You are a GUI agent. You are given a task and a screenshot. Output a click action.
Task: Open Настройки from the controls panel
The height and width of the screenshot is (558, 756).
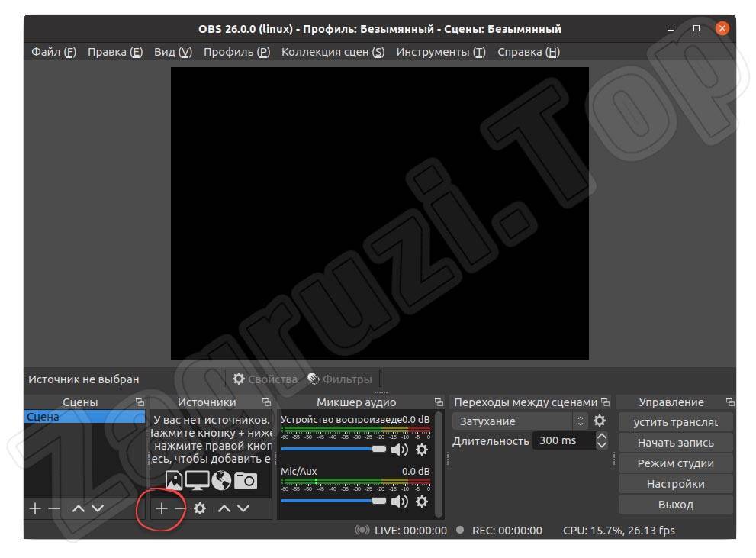pyautogui.click(x=675, y=484)
